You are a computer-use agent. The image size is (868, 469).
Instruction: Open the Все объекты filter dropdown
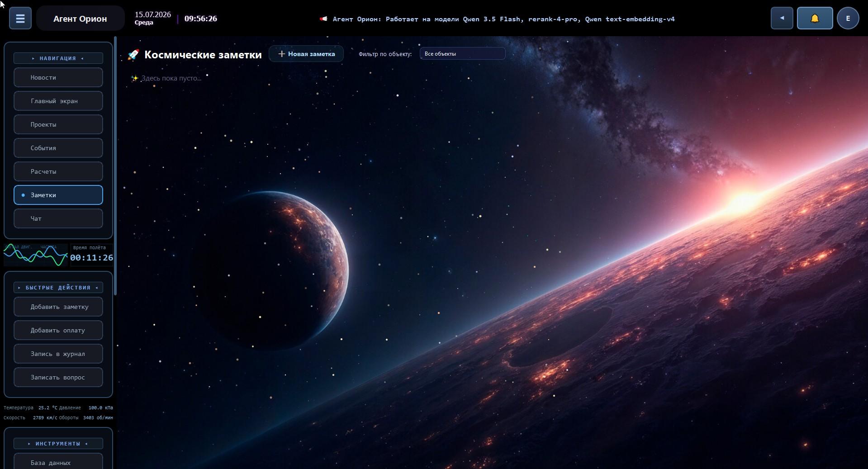tap(462, 54)
